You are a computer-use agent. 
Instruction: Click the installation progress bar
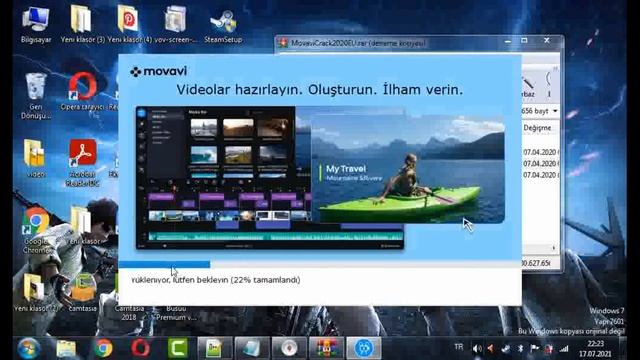click(320, 264)
